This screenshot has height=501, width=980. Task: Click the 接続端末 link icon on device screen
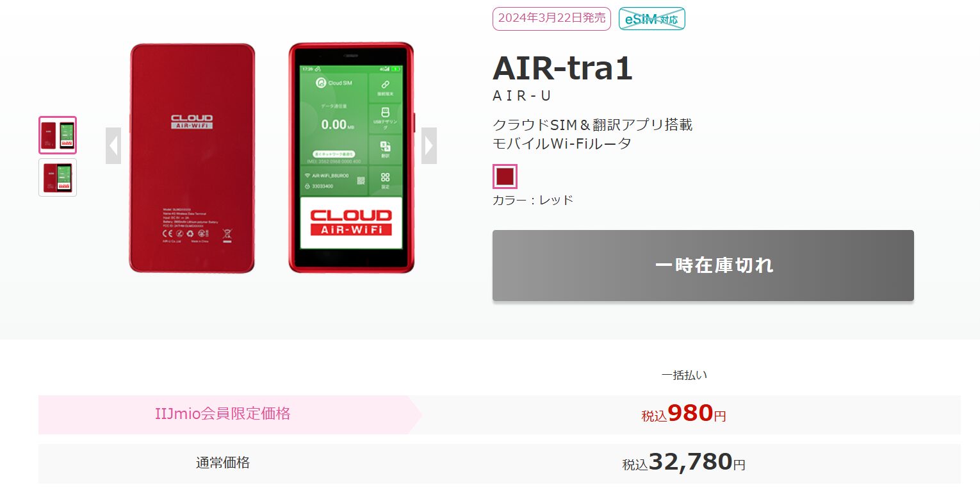[386, 84]
